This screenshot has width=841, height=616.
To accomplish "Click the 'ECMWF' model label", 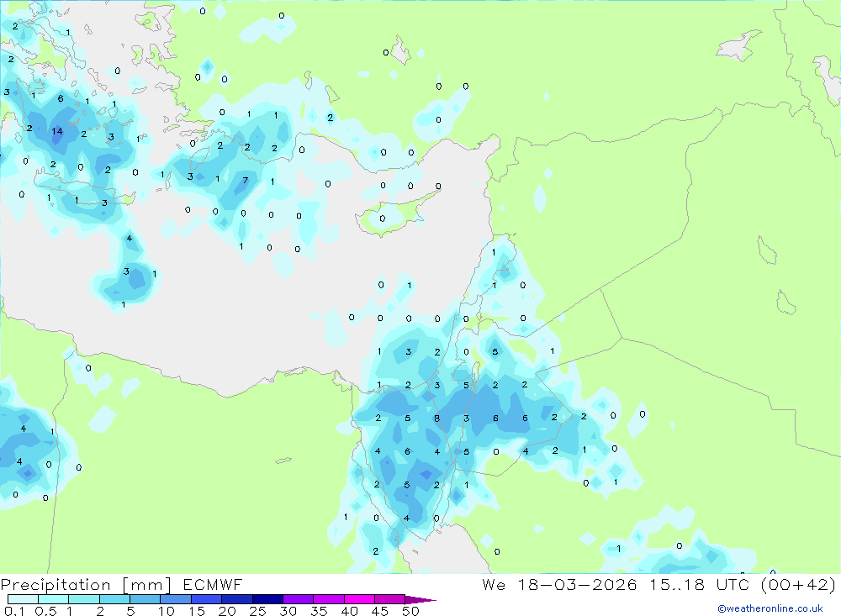I will pos(213,584).
